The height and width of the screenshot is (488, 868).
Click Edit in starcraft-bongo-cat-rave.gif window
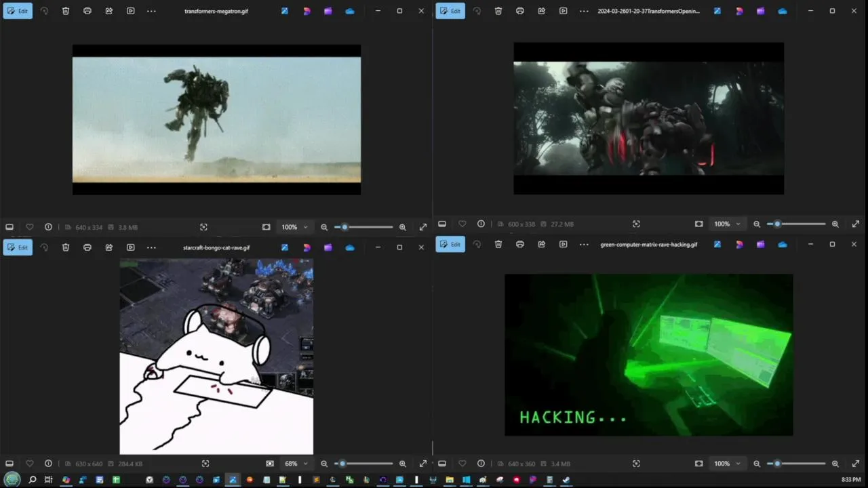(18, 247)
